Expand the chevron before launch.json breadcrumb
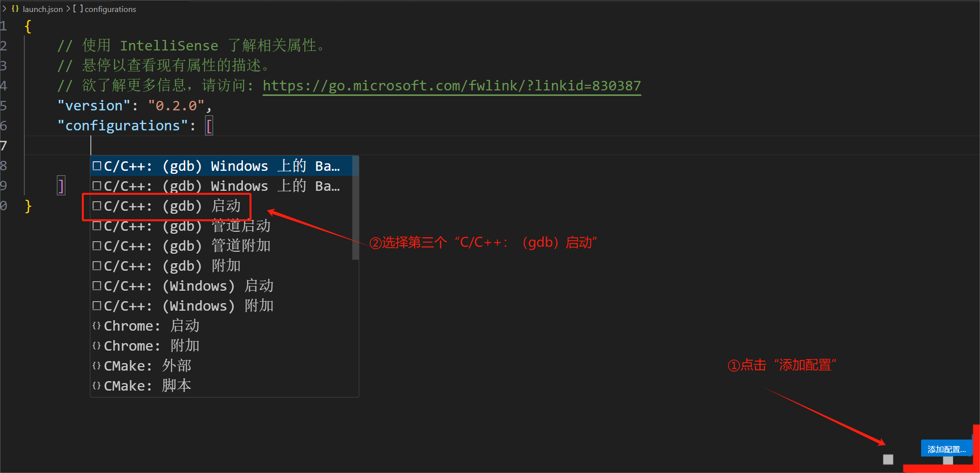The image size is (980, 473). pos(4,9)
